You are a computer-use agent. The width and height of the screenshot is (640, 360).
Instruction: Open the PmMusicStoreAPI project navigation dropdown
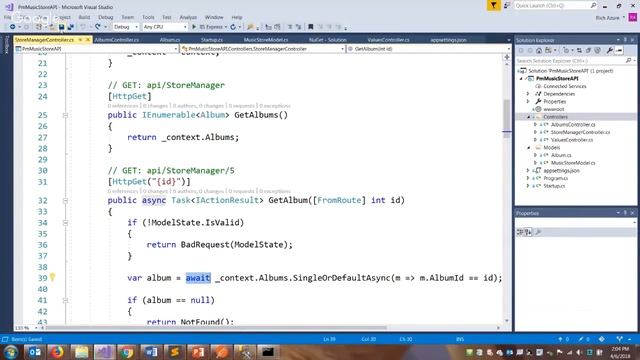tap(97, 49)
